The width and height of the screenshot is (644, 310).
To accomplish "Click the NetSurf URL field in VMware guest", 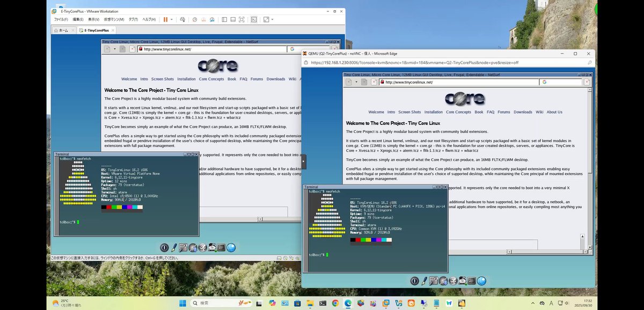I will [x=213, y=49].
